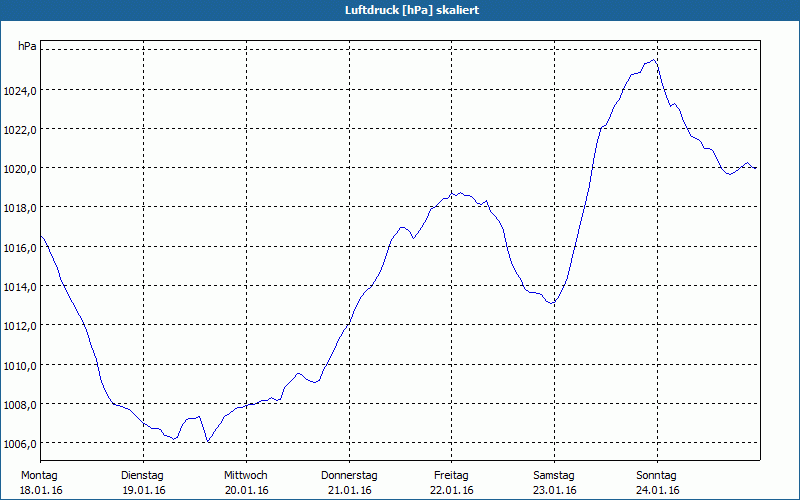800x500 pixels.
Task: Click the pressure curve peak near Sonntag
Action: pyautogui.click(x=654, y=60)
